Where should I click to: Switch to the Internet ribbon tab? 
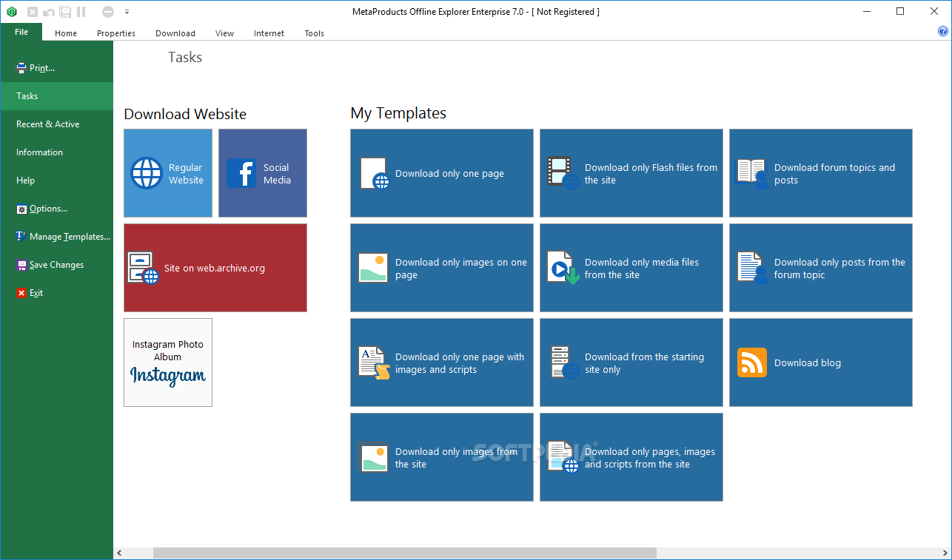pyautogui.click(x=269, y=33)
